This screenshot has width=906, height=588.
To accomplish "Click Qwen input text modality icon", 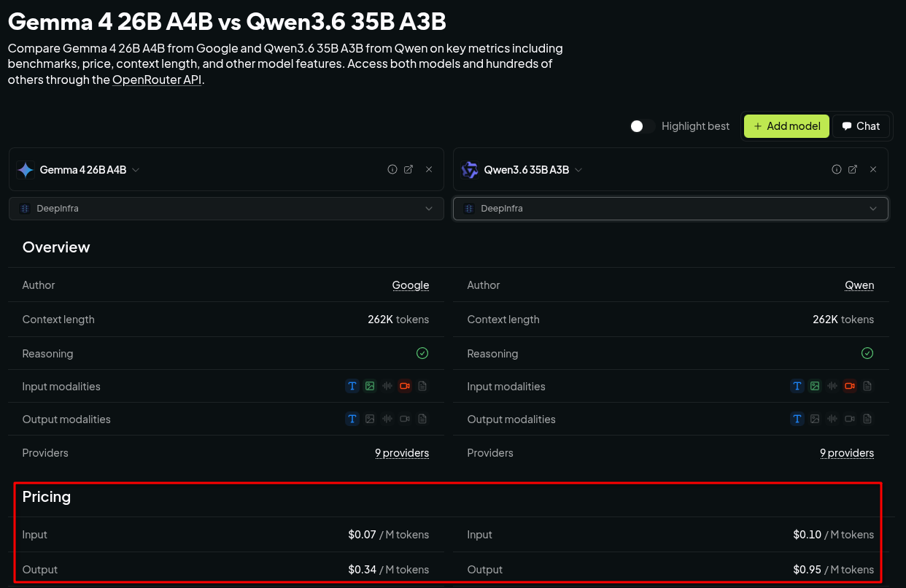I will 797,386.
